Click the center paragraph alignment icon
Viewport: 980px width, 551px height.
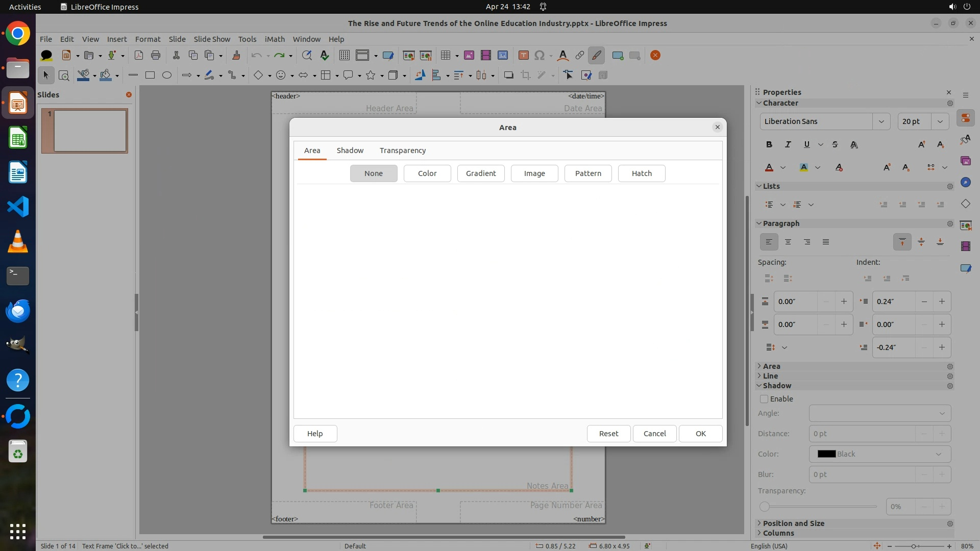coord(788,242)
